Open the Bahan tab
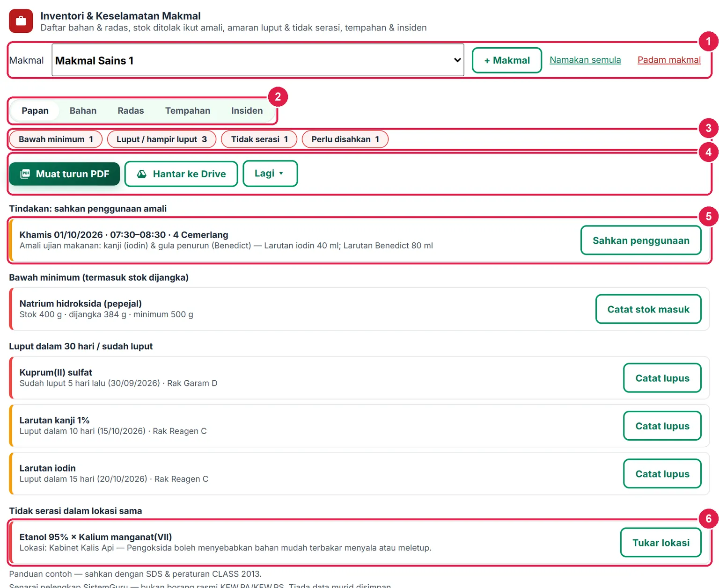The width and height of the screenshot is (719, 588). coord(83,111)
